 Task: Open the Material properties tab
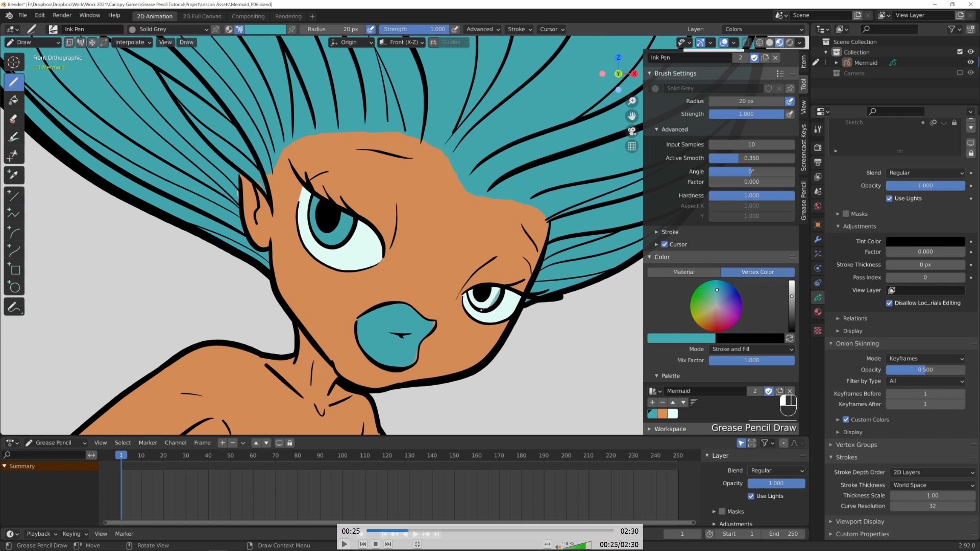click(x=818, y=312)
